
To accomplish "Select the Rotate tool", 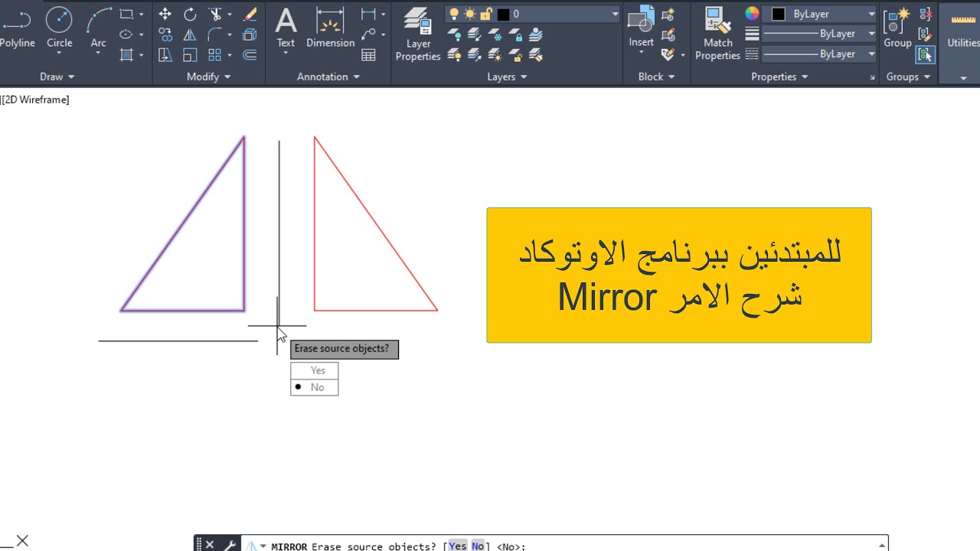I will click(190, 15).
